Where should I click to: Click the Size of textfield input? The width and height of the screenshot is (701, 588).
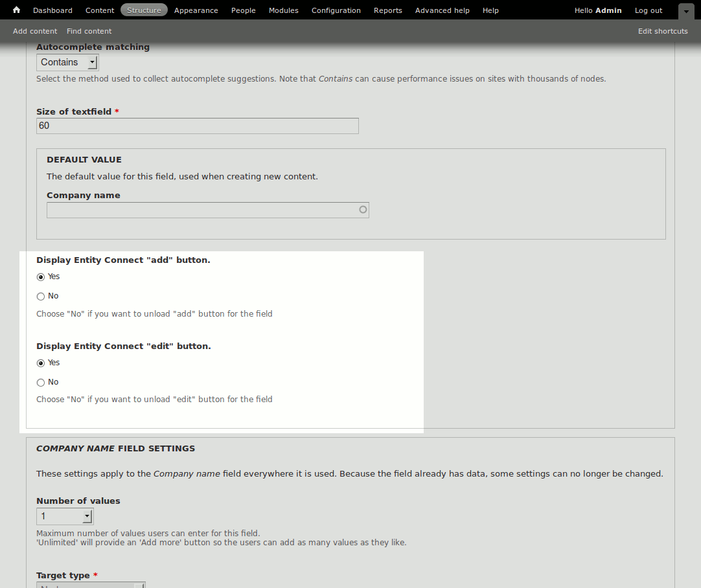pyautogui.click(x=197, y=126)
